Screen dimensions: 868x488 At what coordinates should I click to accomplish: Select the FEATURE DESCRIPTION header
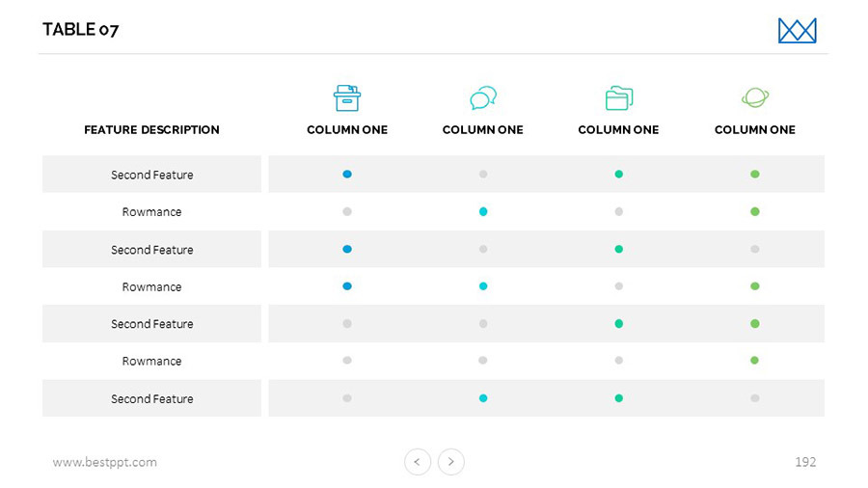coord(151,130)
